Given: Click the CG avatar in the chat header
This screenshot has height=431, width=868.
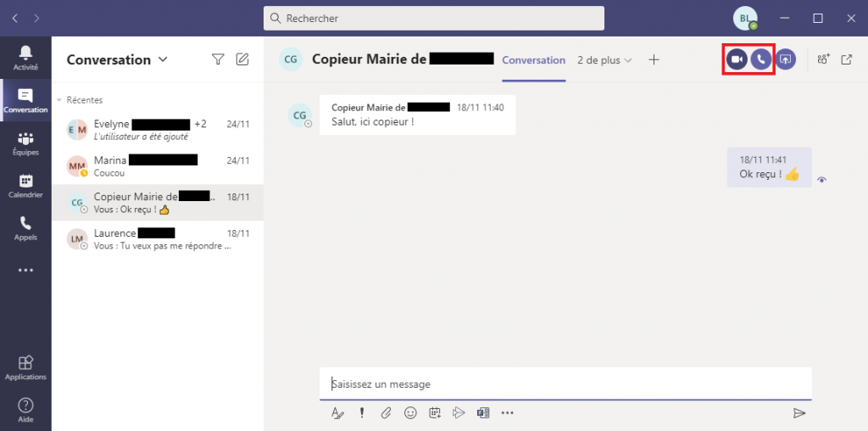Looking at the screenshot, I should click(x=291, y=59).
